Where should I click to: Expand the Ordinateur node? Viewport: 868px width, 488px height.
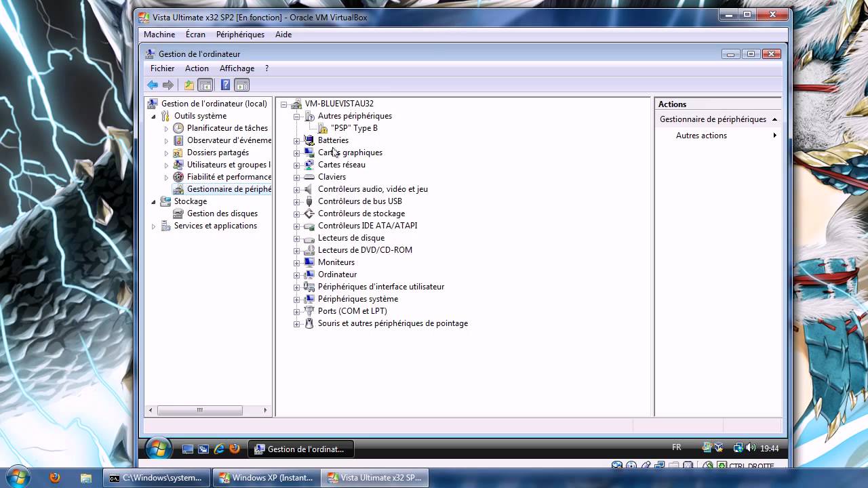[x=296, y=274]
